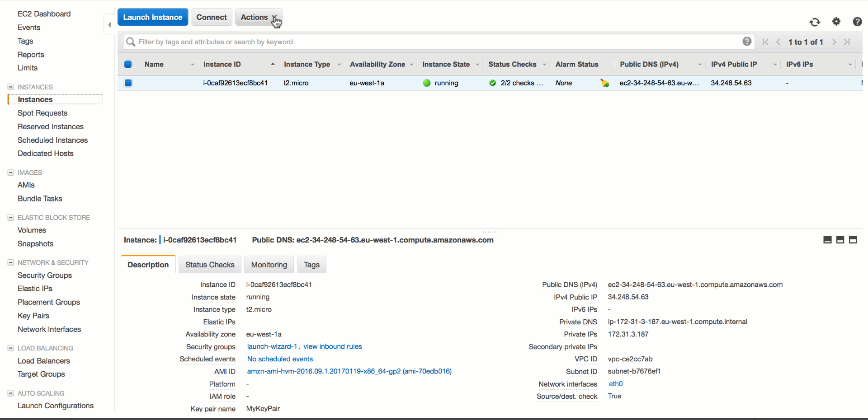Click the filter help icon in search bar
The image size is (868, 420).
pos(747,42)
